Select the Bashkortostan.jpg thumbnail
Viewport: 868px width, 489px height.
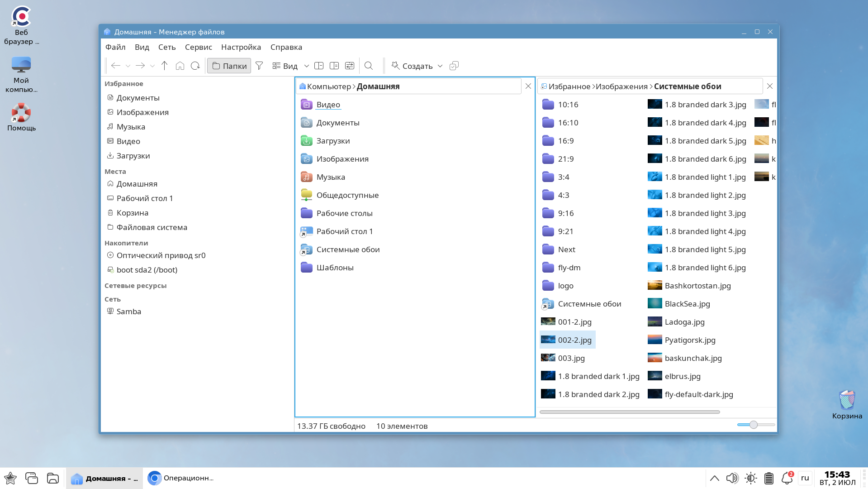655,286
